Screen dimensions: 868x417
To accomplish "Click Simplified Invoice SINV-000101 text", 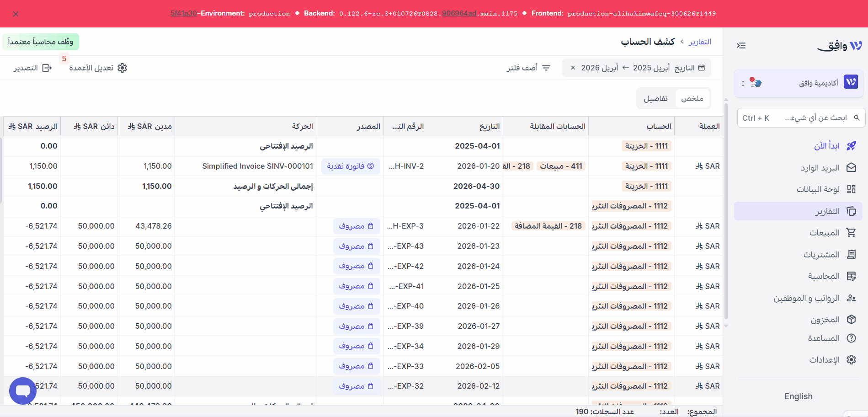I will pos(258,166).
